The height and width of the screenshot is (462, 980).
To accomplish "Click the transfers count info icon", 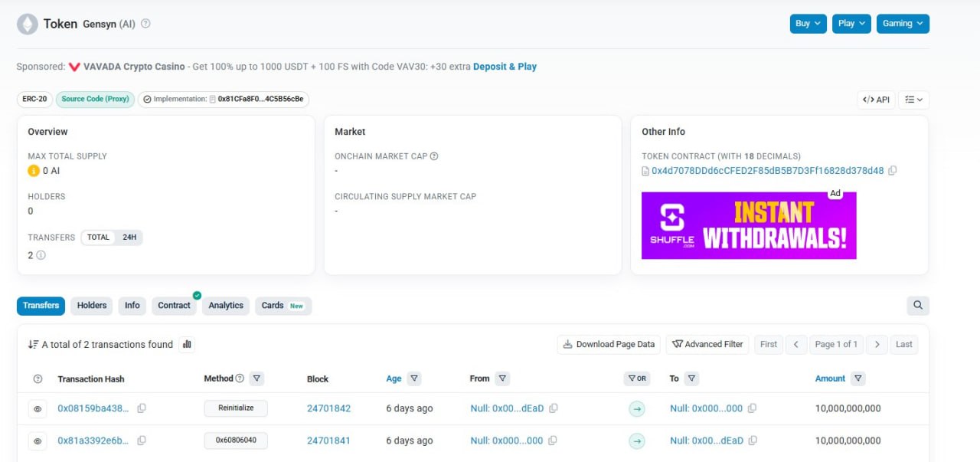I will coord(41,255).
